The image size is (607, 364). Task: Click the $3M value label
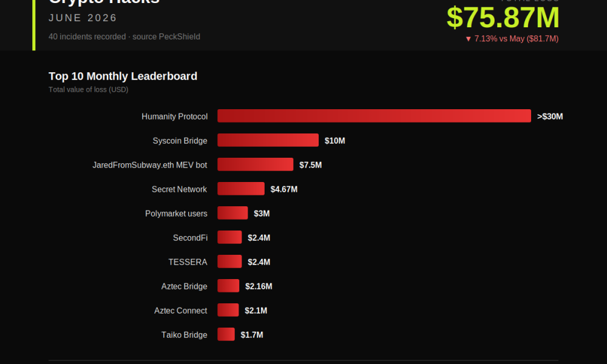click(x=262, y=214)
